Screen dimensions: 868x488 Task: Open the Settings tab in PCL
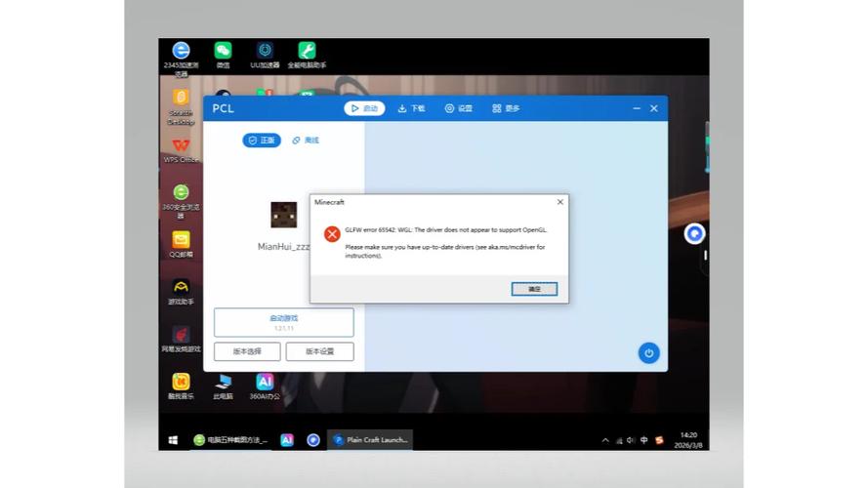[x=458, y=108]
